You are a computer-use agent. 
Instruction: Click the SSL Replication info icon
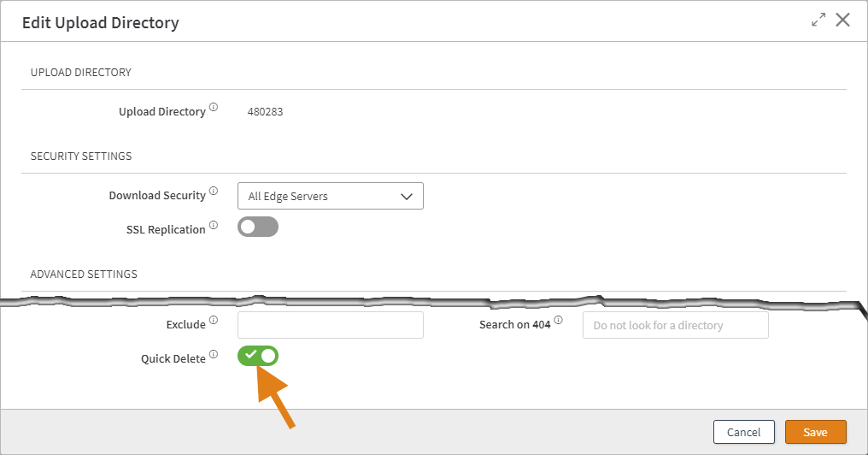pyautogui.click(x=214, y=226)
